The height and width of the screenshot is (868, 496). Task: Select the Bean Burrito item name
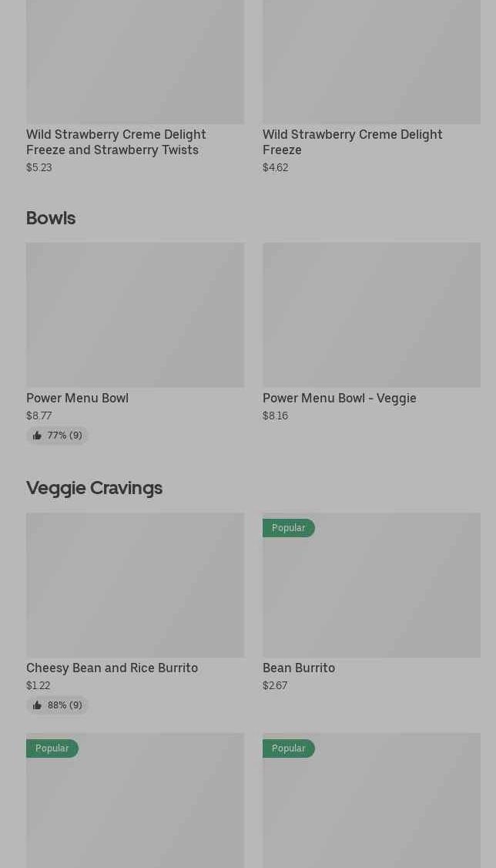[298, 668]
